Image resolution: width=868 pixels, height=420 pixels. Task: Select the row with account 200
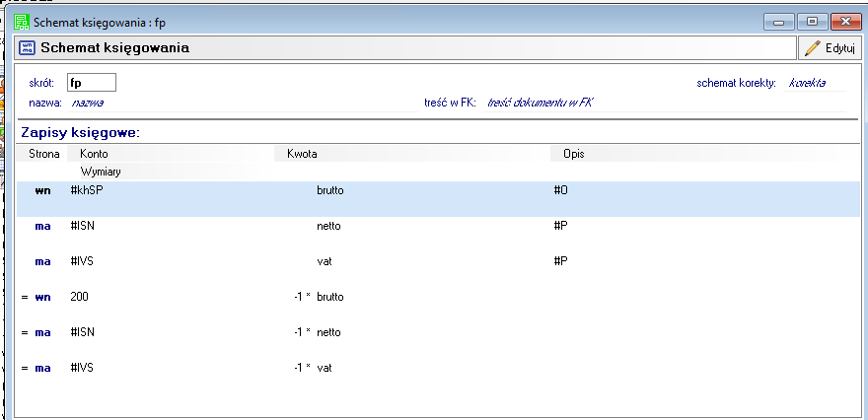tap(79, 296)
